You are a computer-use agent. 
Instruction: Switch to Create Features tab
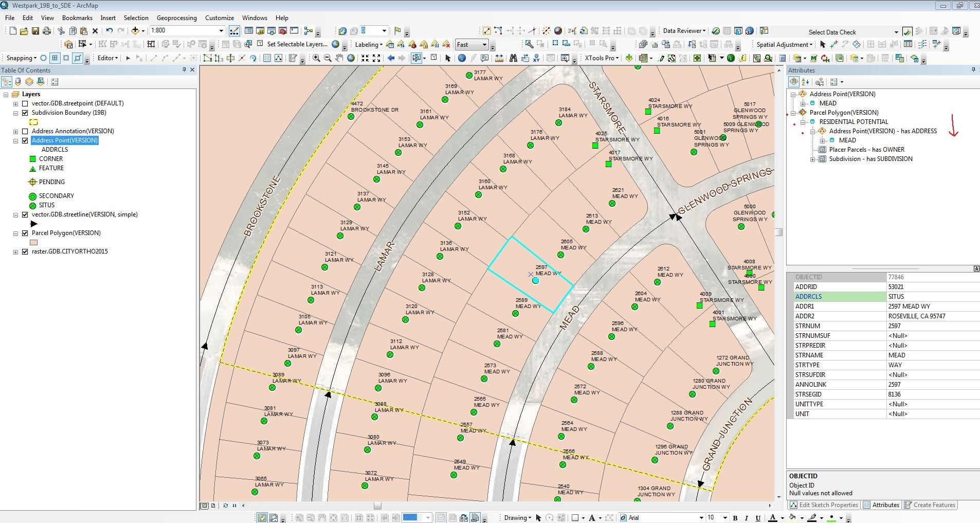[x=930, y=505]
